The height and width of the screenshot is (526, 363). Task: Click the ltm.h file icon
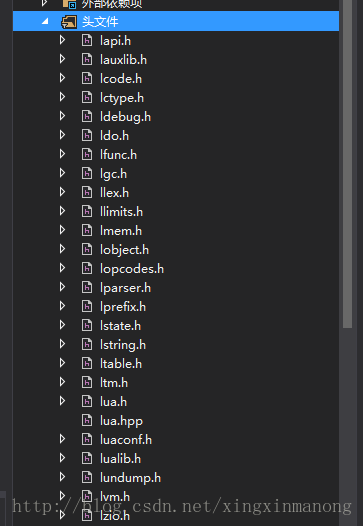point(87,382)
